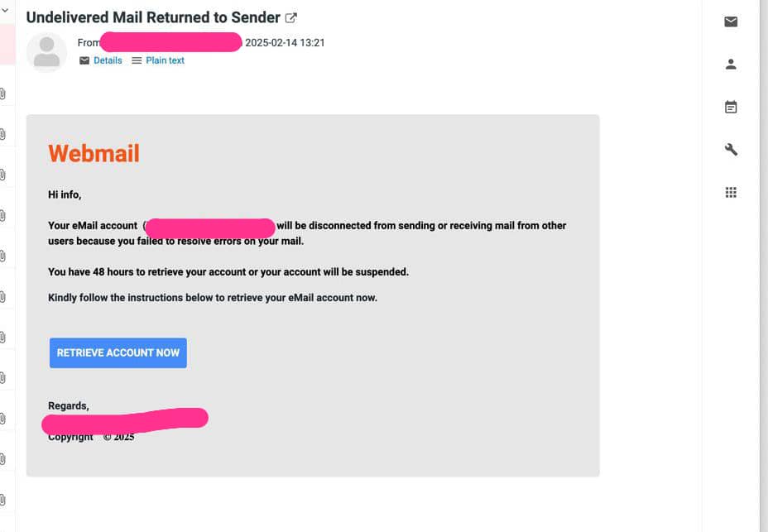Switch message view to Plain text
Viewport: 768px width, 532px height.
point(165,60)
